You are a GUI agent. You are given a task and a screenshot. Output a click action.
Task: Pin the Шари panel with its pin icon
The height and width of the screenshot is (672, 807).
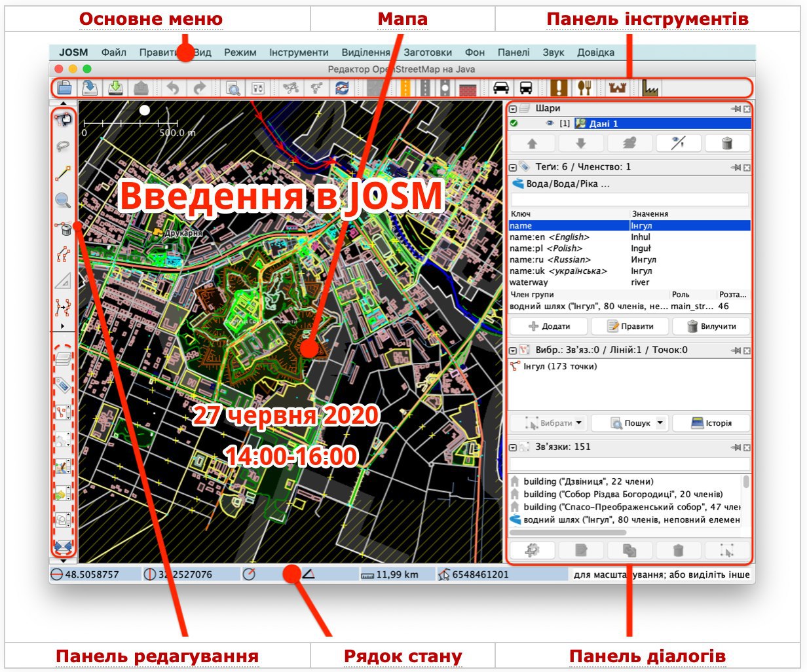pyautogui.click(x=736, y=109)
